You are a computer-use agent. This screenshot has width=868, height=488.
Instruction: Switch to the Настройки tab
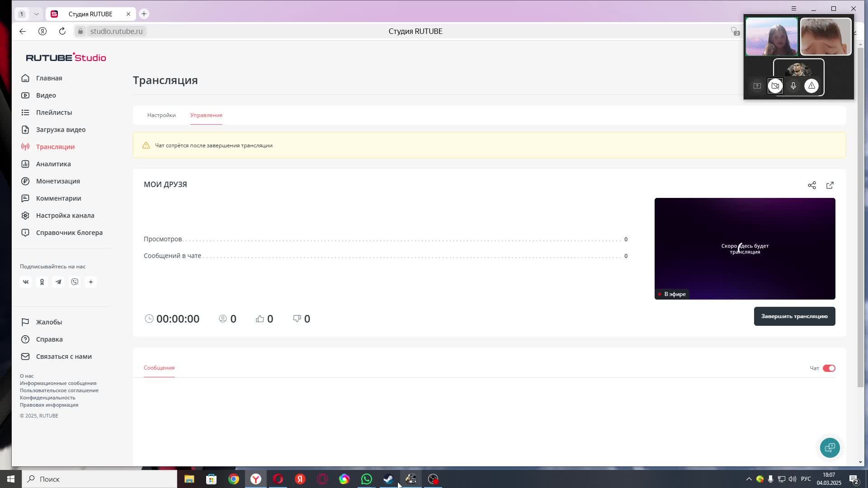161,115
